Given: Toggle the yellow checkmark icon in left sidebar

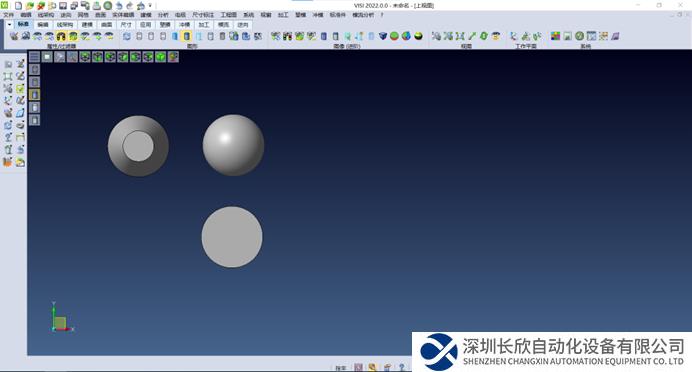Looking at the screenshot, I should pos(20,88).
